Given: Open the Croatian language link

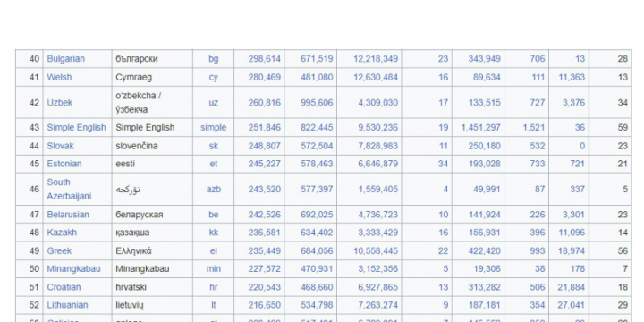Looking at the screenshot, I should pyautogui.click(x=64, y=287).
